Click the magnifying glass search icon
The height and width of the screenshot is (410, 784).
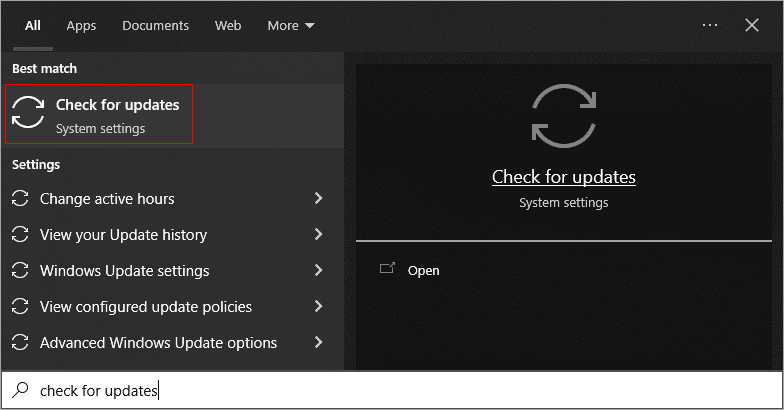coord(20,390)
